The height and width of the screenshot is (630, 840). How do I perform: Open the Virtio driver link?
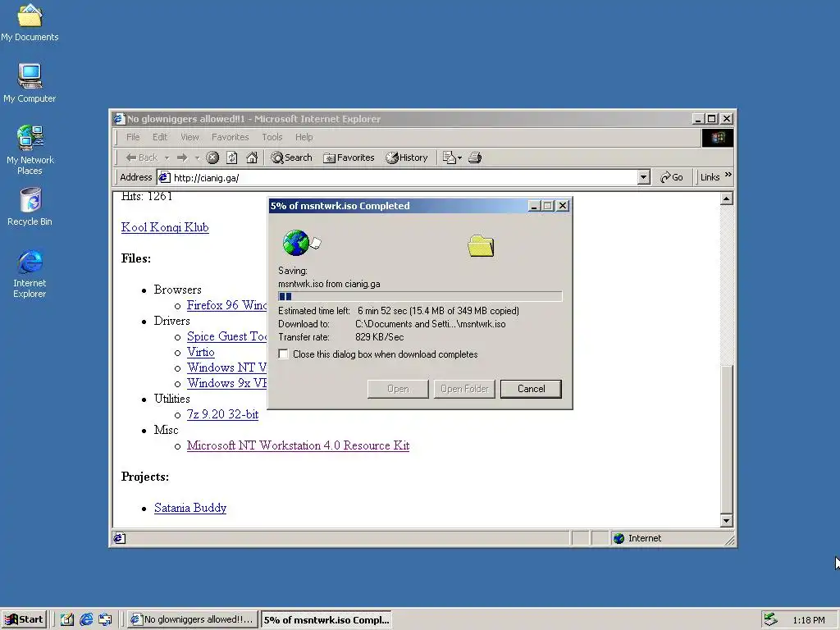201,352
